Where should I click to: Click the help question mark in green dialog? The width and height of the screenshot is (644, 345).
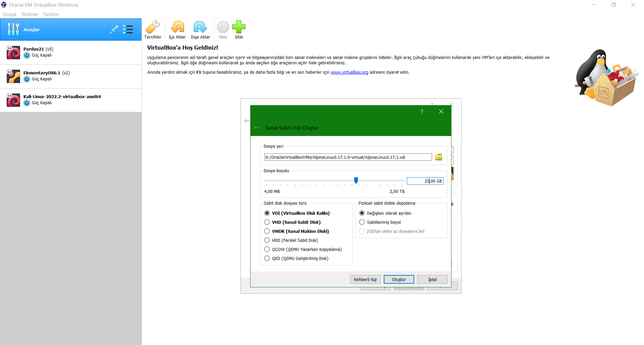pyautogui.click(x=422, y=112)
